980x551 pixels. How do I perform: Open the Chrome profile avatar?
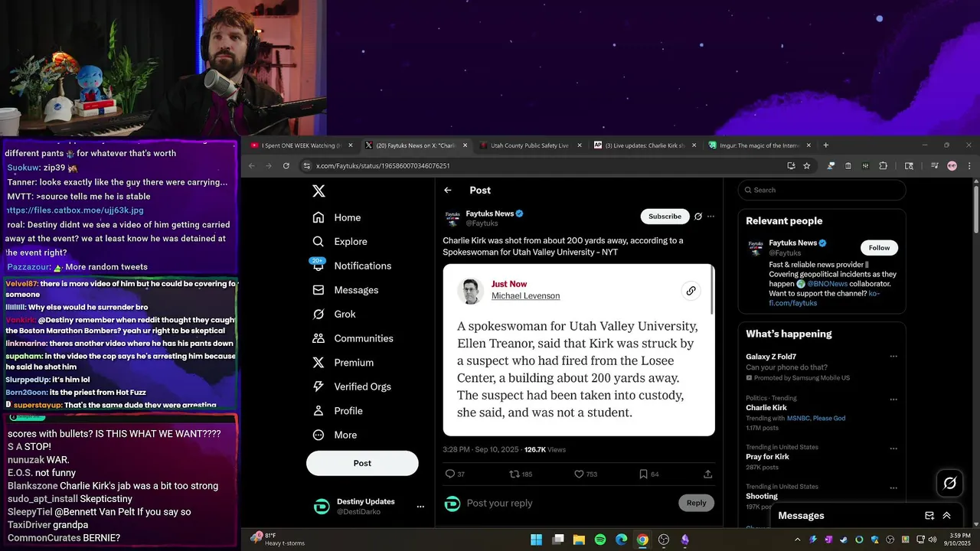(x=952, y=165)
